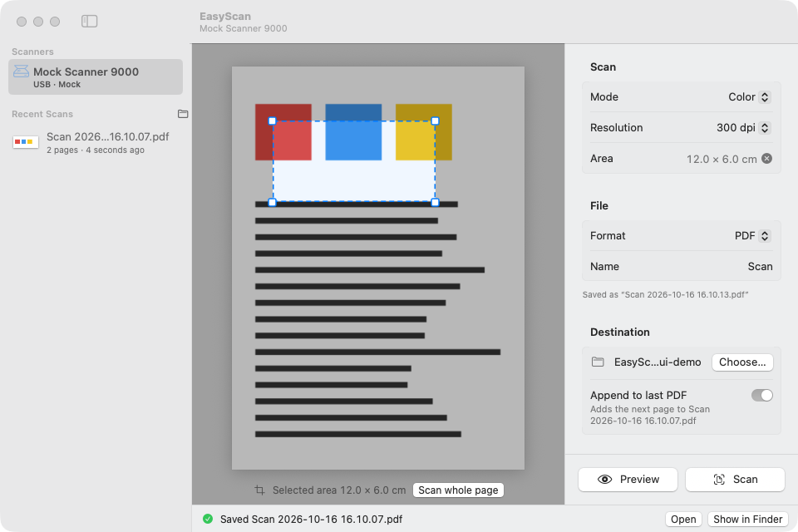Click the USB · Mock subtitle text
Screen dimensions: 798x532
(x=57, y=85)
